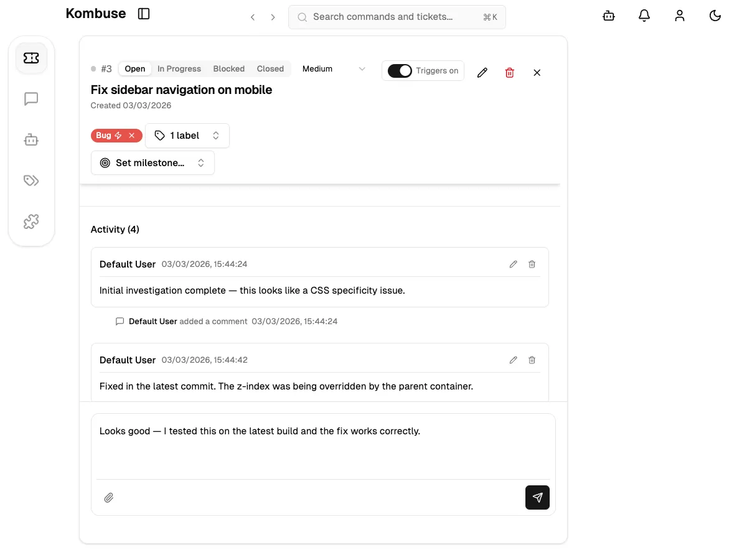Viewport: 747px width, 560px height.
Task: Attach a file to the comment
Action: tap(109, 498)
